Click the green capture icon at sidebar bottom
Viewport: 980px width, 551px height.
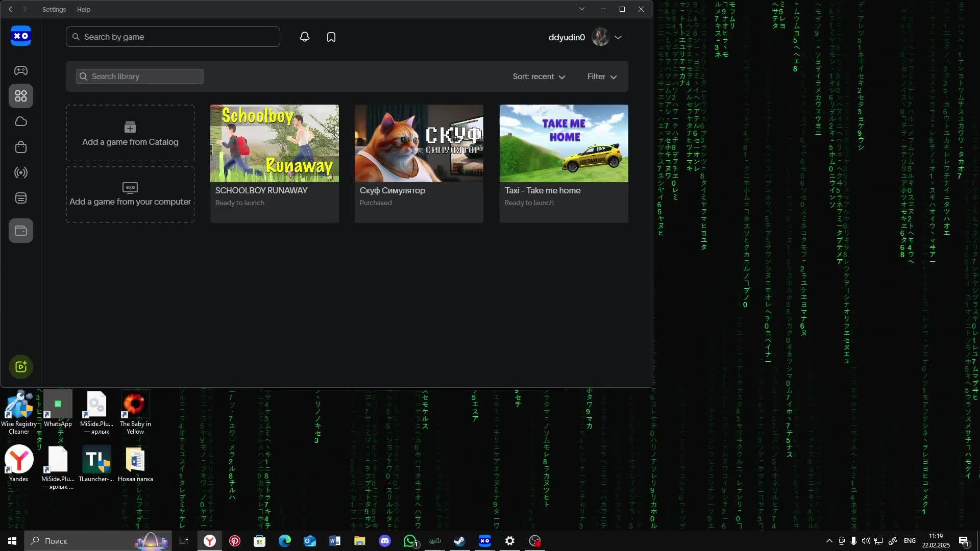point(21,366)
